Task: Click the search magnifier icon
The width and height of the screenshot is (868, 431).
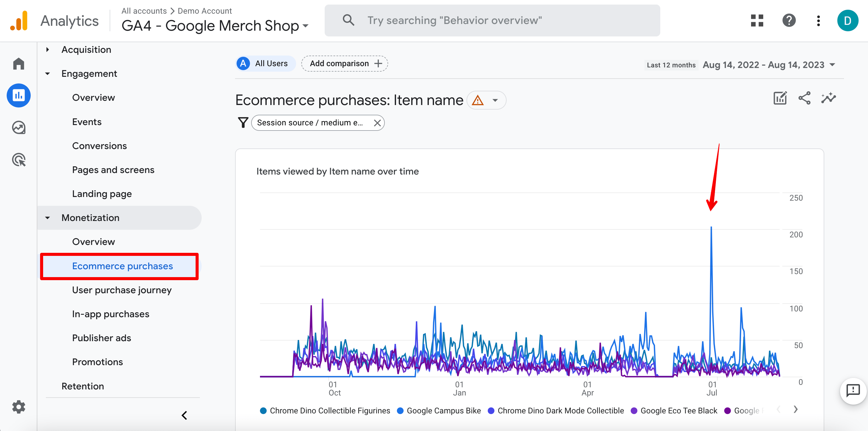Action: [348, 20]
